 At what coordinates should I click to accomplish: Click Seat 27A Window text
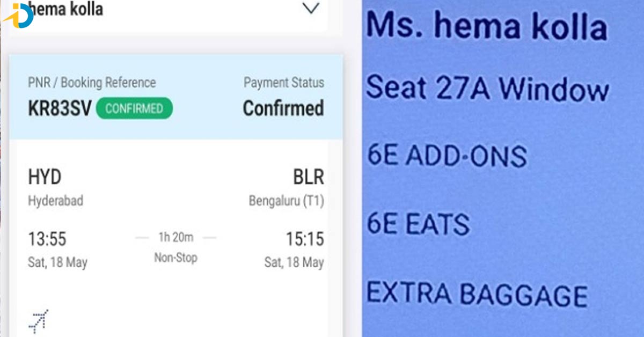click(x=487, y=87)
